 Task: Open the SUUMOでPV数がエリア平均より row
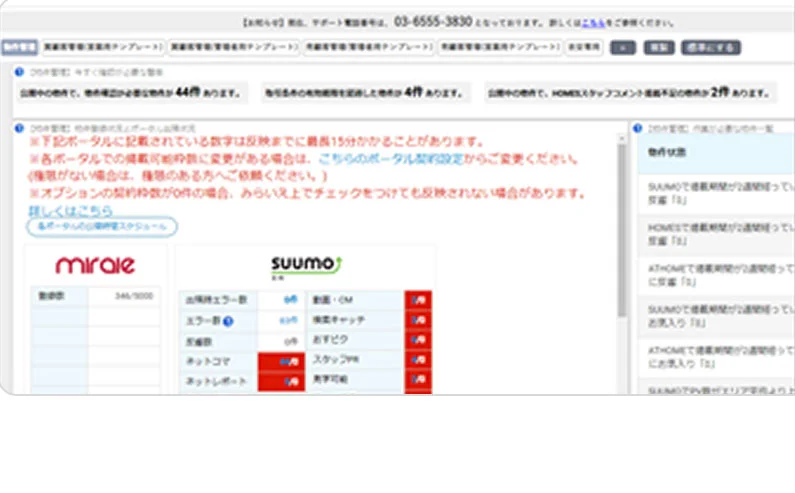[716, 387]
